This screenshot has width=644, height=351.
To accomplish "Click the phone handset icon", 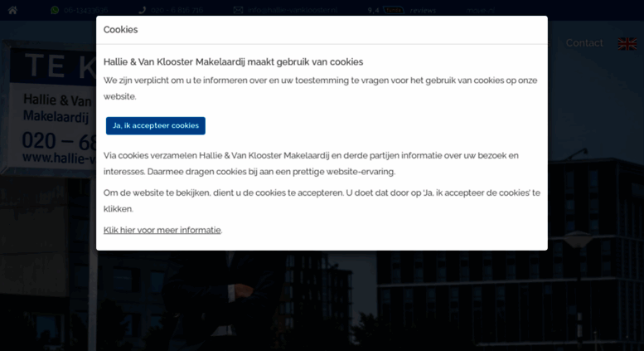I will tap(143, 10).
